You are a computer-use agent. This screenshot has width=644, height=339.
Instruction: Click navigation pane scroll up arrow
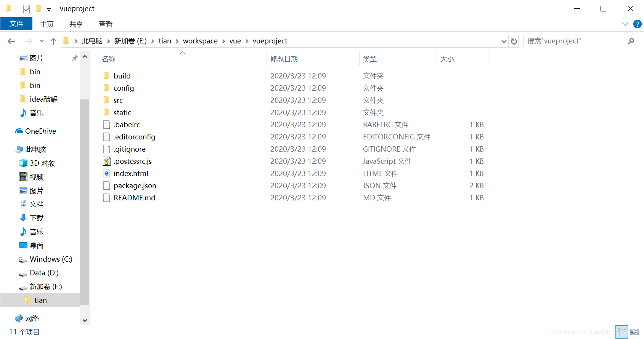[85, 57]
